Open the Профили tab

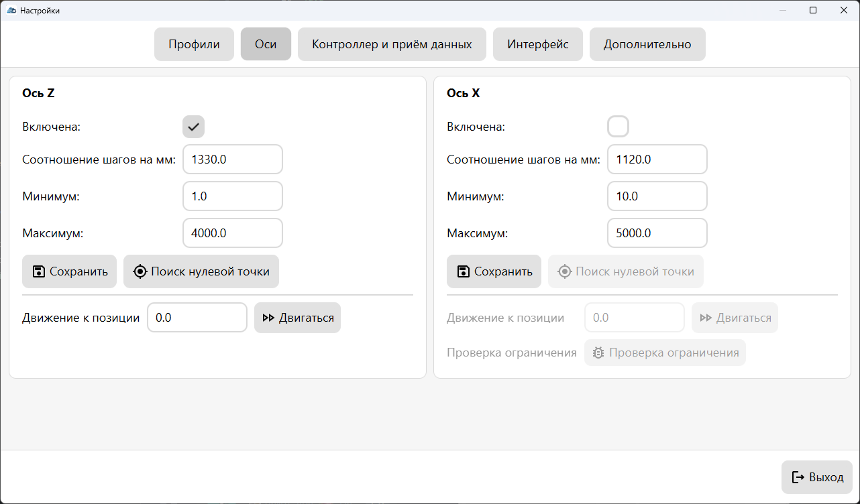pyautogui.click(x=194, y=44)
